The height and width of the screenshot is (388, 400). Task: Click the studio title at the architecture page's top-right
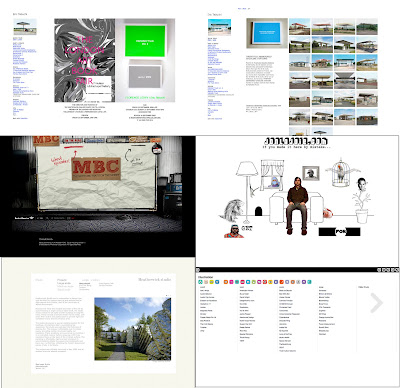point(155,279)
